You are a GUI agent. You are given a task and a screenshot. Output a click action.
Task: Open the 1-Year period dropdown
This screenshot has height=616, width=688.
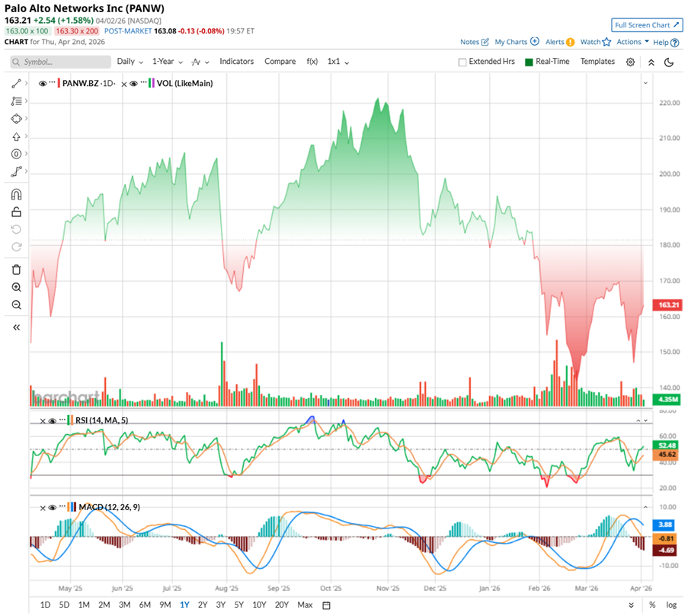[x=167, y=62]
